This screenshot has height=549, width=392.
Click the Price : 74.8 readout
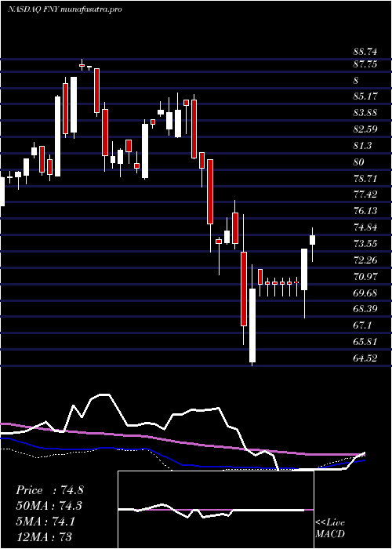(x=49, y=490)
